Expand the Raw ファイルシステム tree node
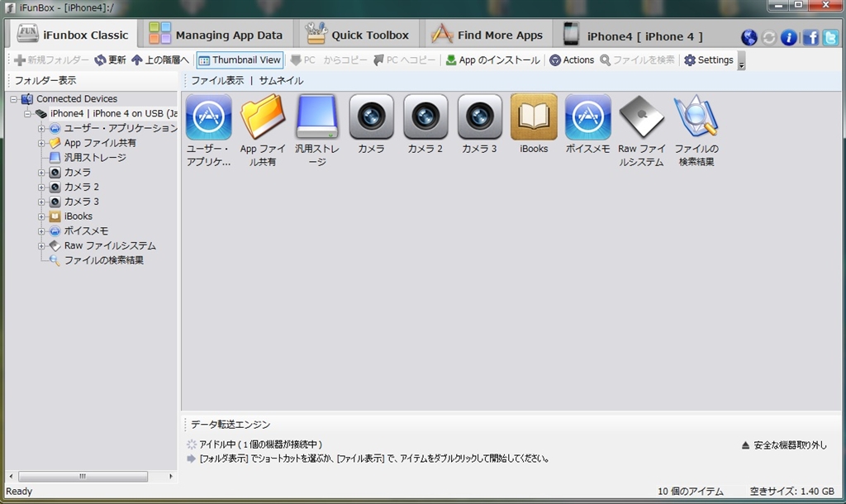Screen dimensions: 846x504 coord(41,245)
